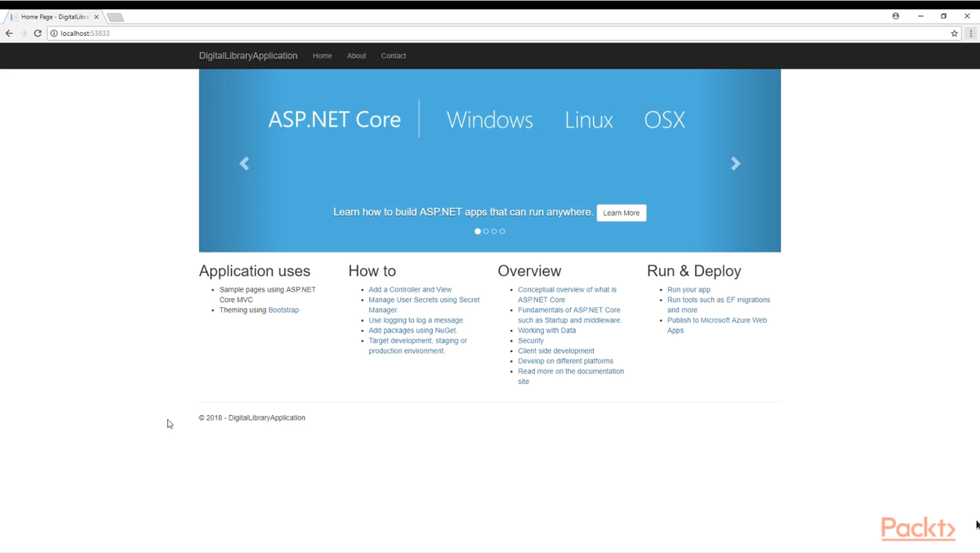Open Working with Data link

coord(546,330)
